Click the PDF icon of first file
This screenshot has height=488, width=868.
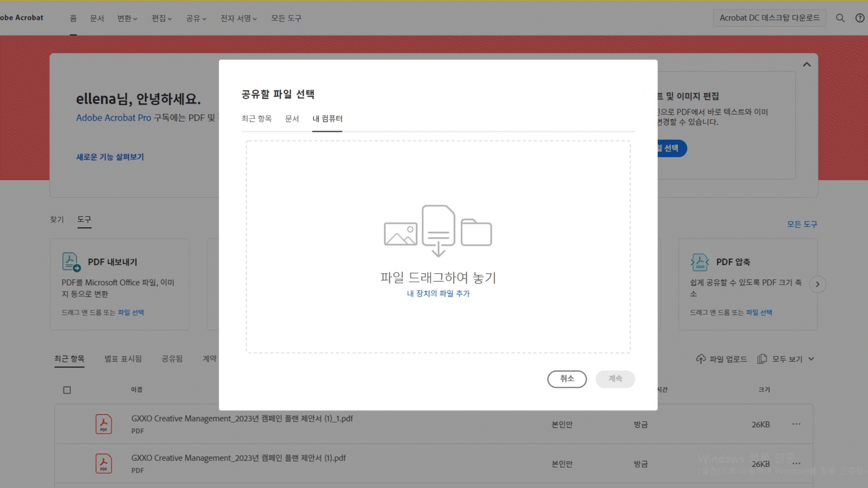coord(104,424)
